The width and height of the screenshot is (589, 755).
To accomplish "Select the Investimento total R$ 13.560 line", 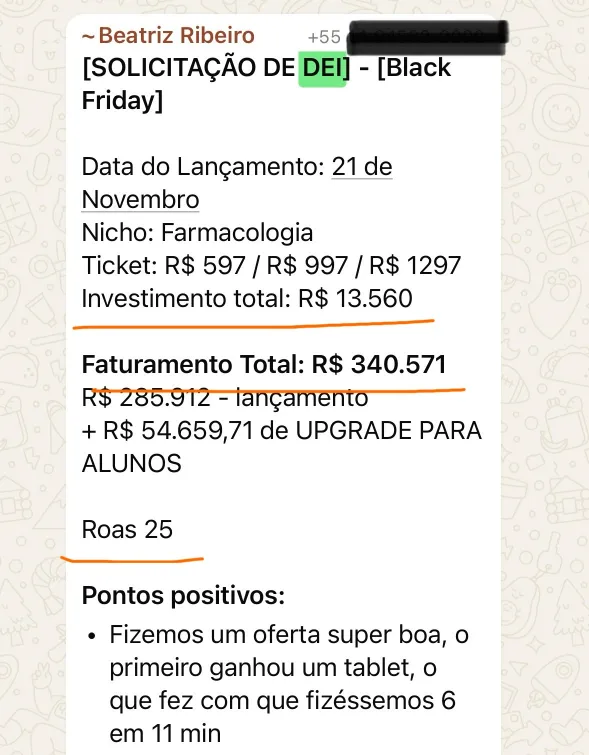I will coord(247,299).
